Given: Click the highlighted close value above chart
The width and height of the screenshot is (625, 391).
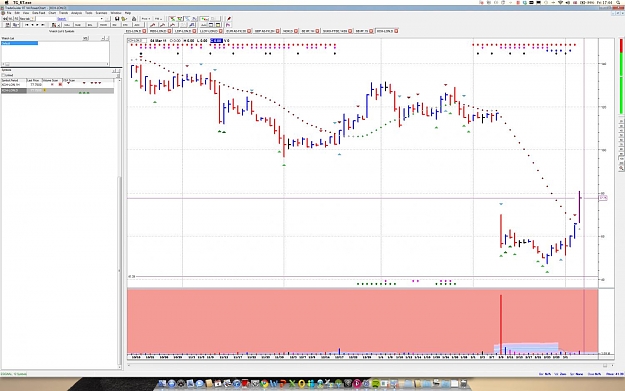Looking at the screenshot, I should tap(216, 41).
